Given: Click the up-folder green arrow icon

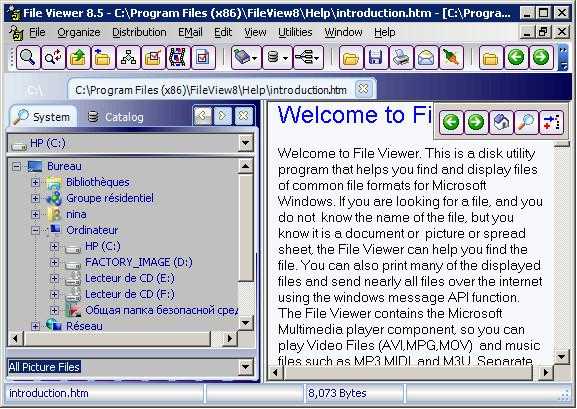Looking at the screenshot, I should pos(78,57).
